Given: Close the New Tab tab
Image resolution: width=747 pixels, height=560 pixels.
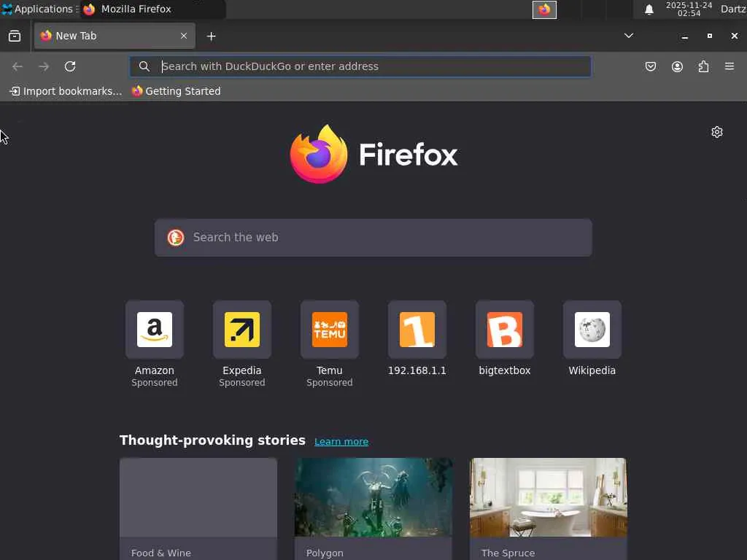Looking at the screenshot, I should pos(183,36).
